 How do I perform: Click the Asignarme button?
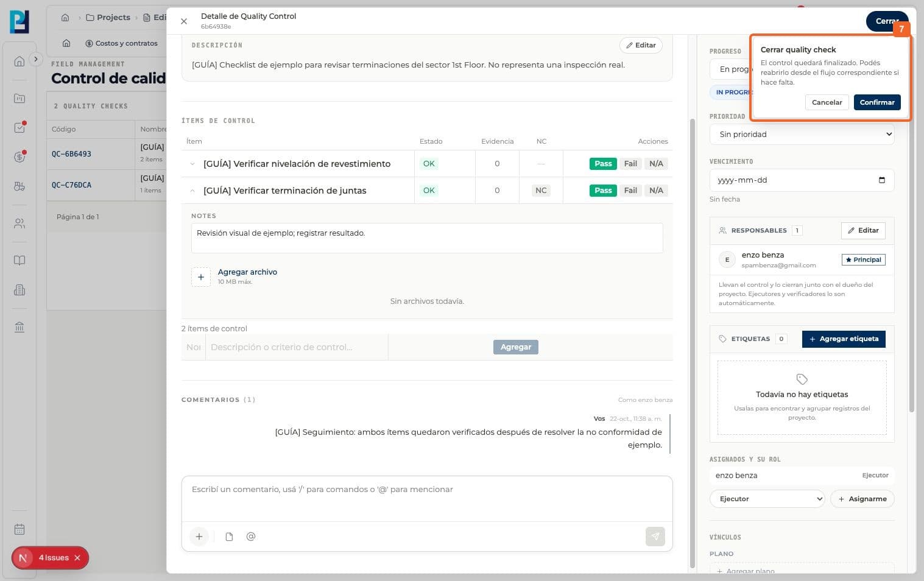[862, 499]
